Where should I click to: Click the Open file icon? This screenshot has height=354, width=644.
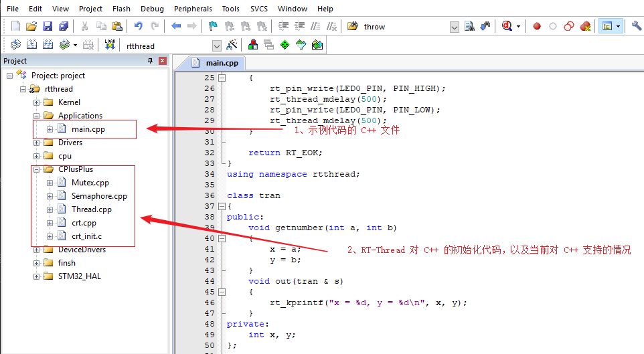(31, 26)
